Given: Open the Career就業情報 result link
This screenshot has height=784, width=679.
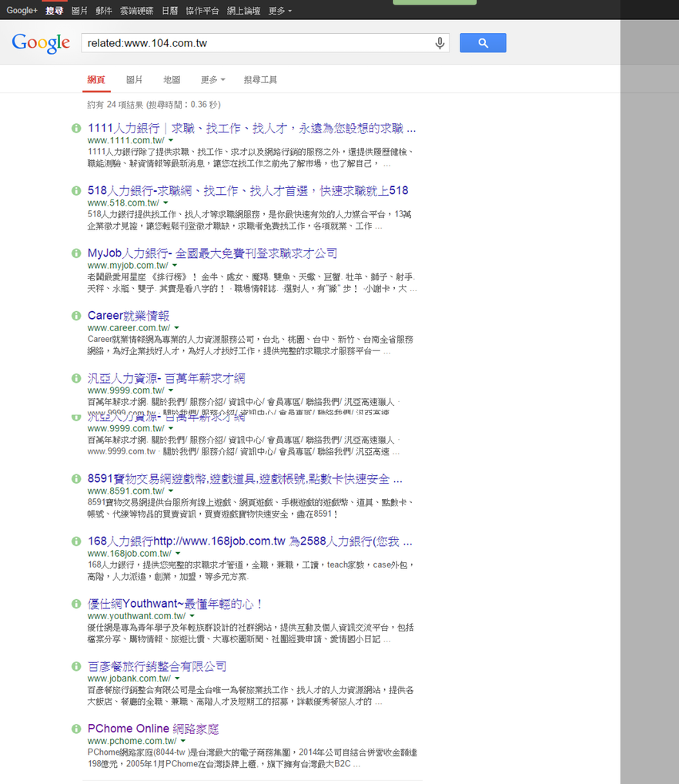Looking at the screenshot, I should click(129, 316).
